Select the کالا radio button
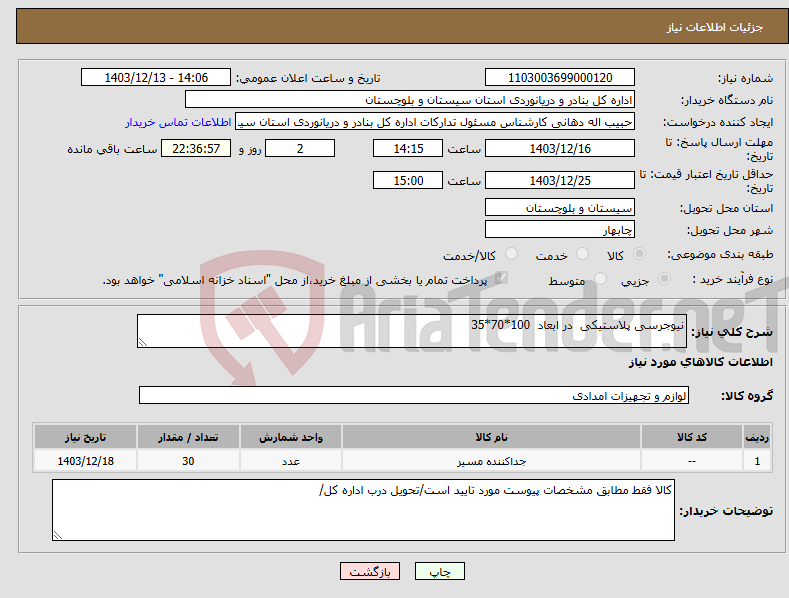 pos(640,254)
